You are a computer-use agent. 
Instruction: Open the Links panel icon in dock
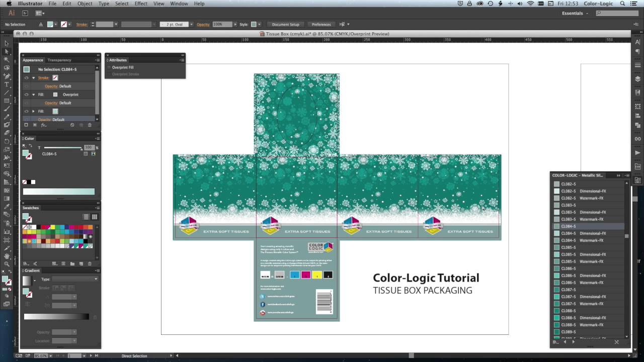pyautogui.click(x=637, y=138)
